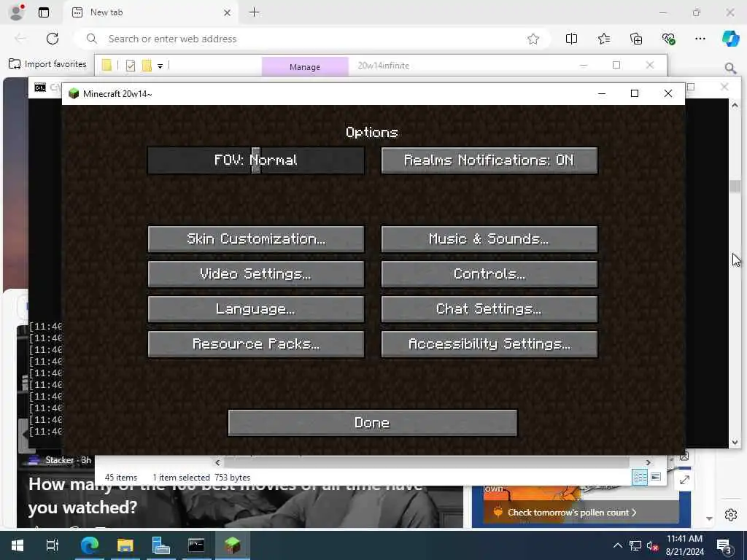The image size is (747, 560).
Task: Open Edge sidebar search icon
Action: [x=731, y=69]
